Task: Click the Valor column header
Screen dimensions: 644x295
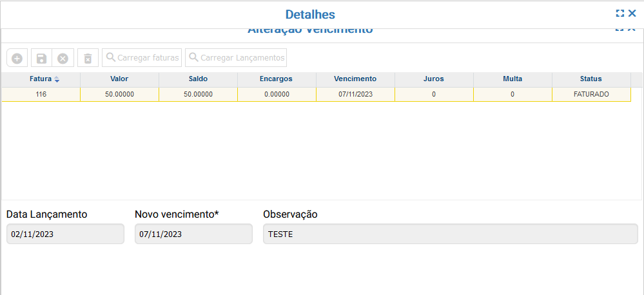Action: pos(119,79)
